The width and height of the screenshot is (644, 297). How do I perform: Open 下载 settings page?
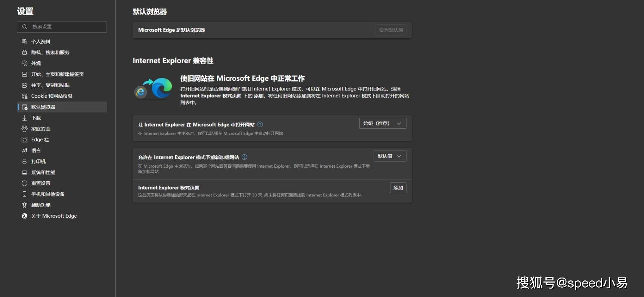[62, 118]
